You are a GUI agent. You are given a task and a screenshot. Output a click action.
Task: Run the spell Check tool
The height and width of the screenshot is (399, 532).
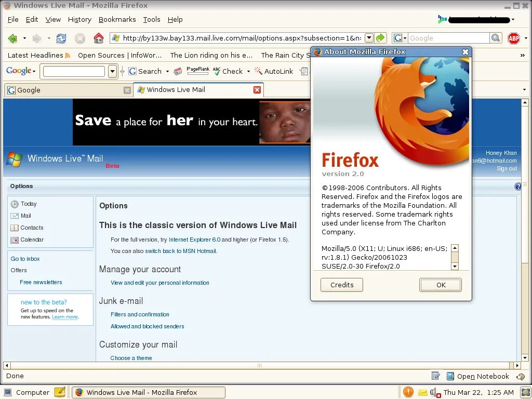228,71
